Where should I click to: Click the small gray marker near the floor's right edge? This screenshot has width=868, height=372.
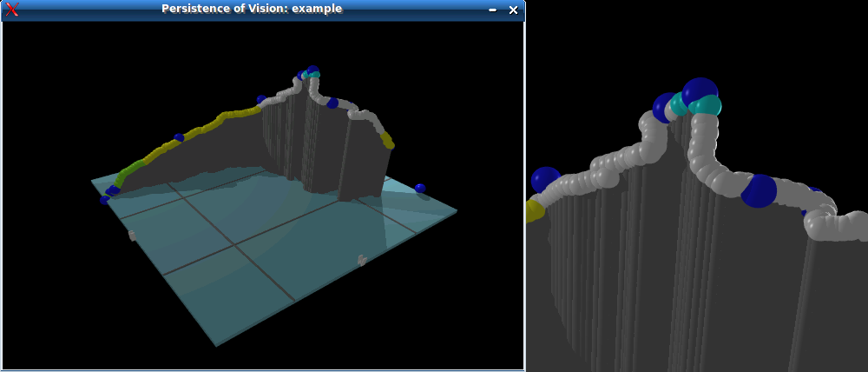click(x=362, y=259)
